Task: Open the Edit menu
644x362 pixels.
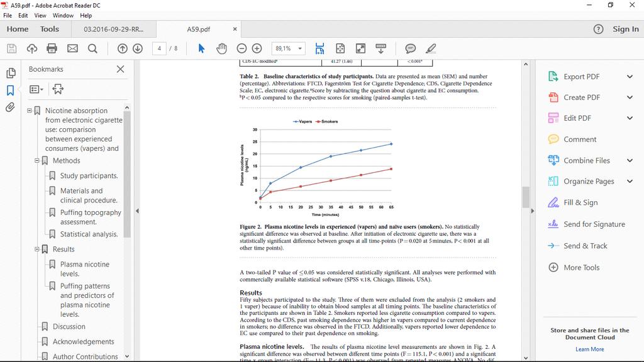Action: tap(23, 16)
